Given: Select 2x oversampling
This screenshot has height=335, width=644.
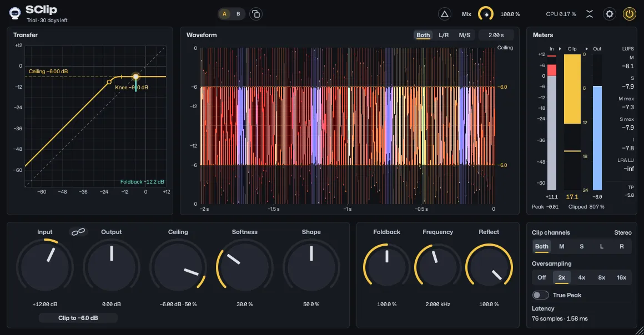Looking at the screenshot, I should pyautogui.click(x=561, y=277).
